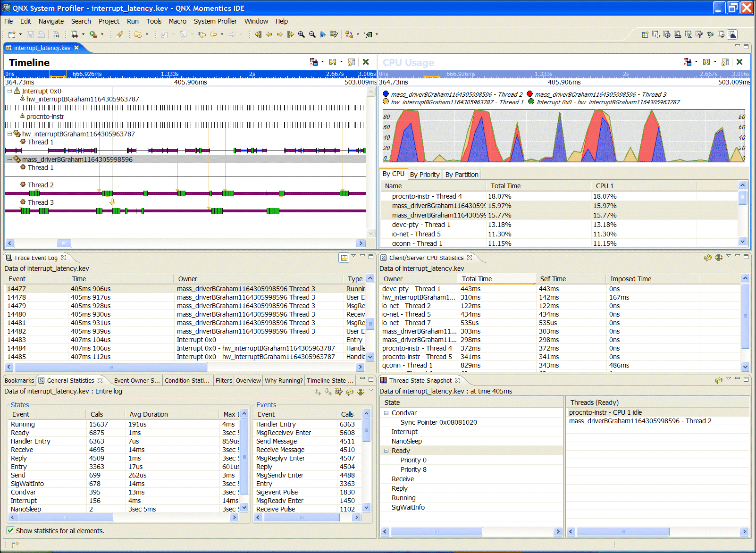The width and height of the screenshot is (756, 553).
Task: Toggle the table view icon in Trace Event Log
Action: (x=344, y=257)
